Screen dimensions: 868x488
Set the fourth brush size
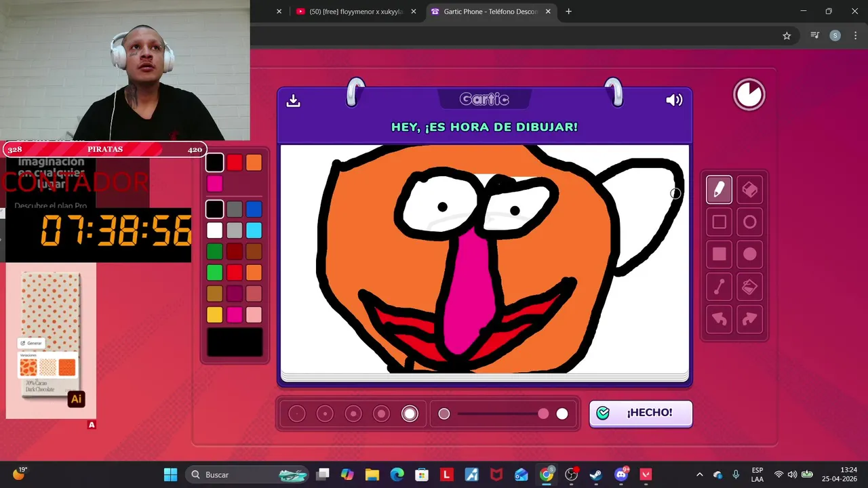click(381, 413)
